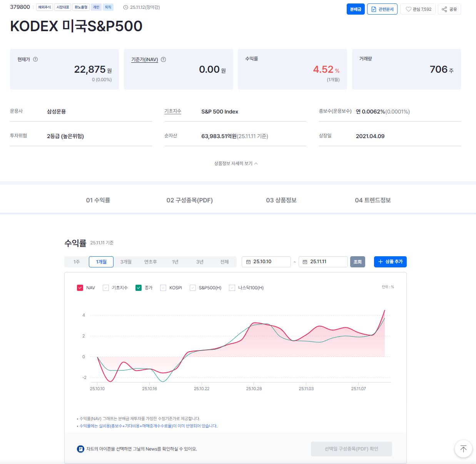The width and height of the screenshot is (476, 464).
Task: Click the News info icon below chart
Action: [80, 449]
